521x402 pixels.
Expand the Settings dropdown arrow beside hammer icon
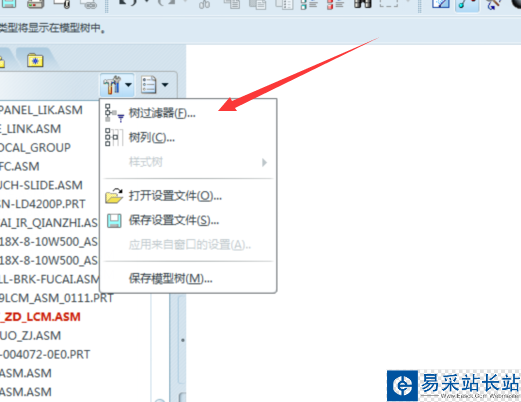[128, 85]
